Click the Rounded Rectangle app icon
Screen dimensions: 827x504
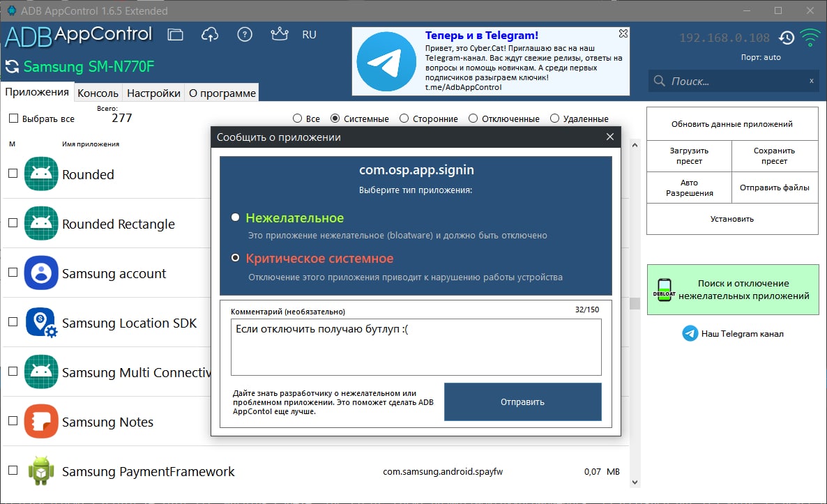tap(41, 224)
